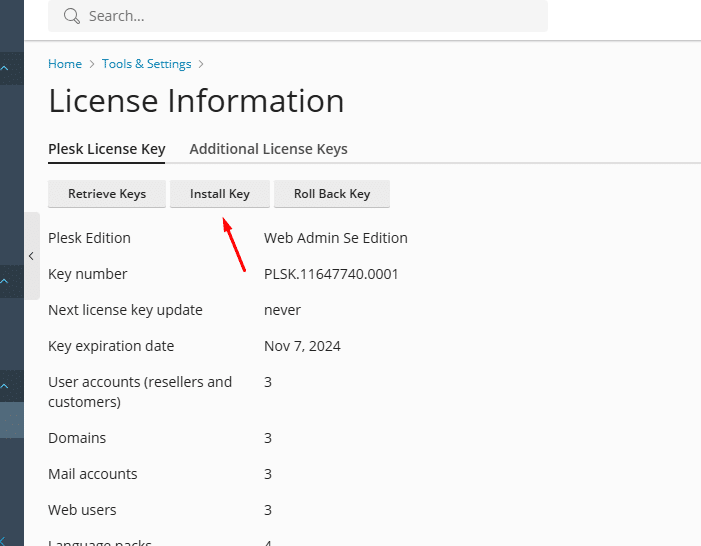701x546 pixels.
Task: Click the expiration date Nov 7, 2024
Action: click(302, 346)
